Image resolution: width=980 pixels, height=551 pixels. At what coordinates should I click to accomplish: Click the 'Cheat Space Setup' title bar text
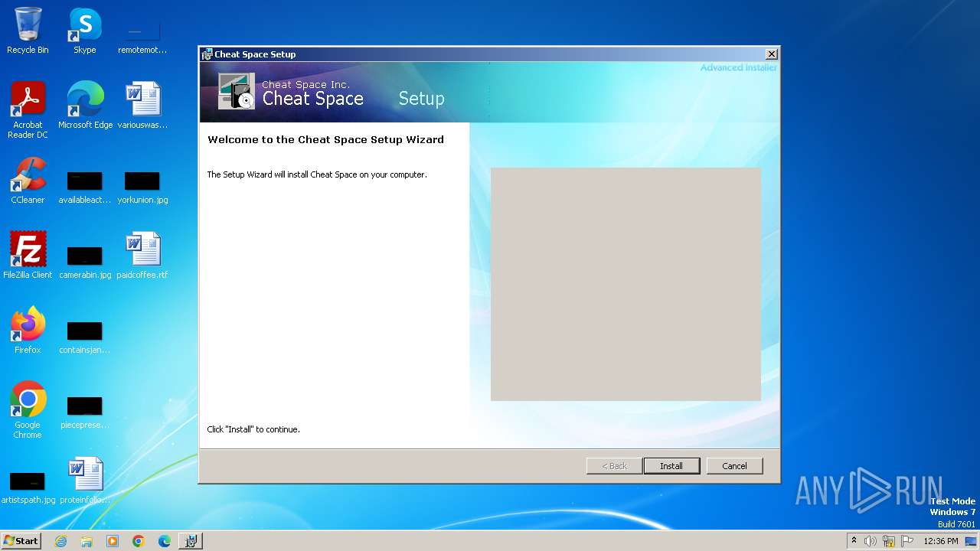255,54
